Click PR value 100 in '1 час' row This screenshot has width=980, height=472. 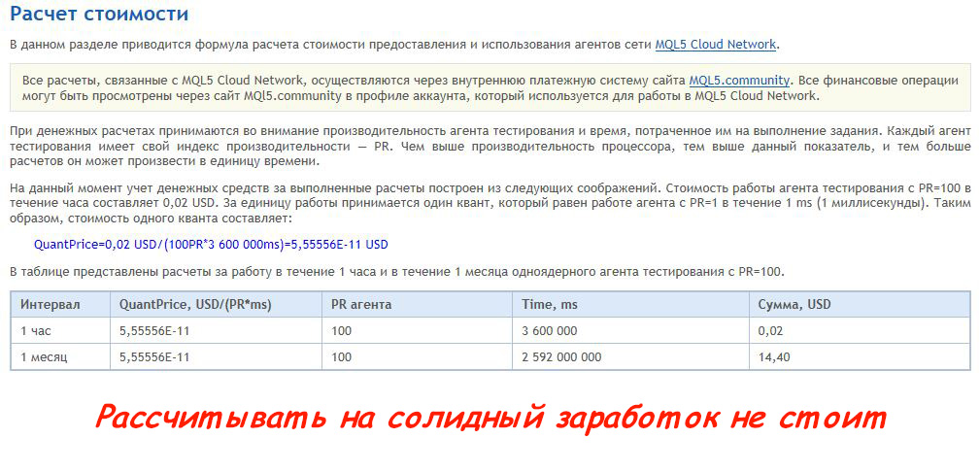(417, 331)
